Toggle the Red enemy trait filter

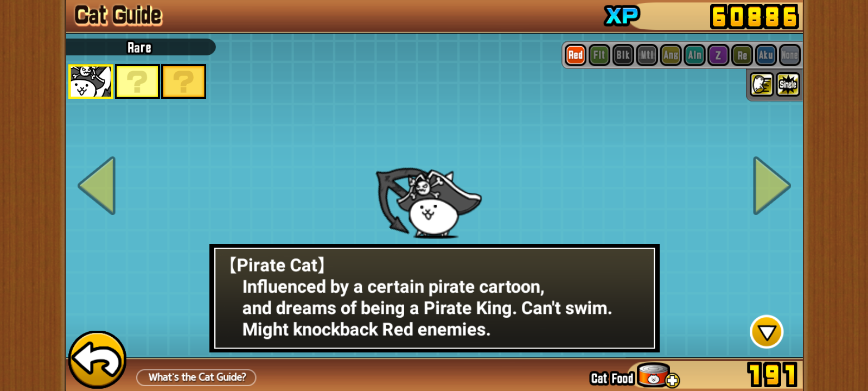click(576, 55)
